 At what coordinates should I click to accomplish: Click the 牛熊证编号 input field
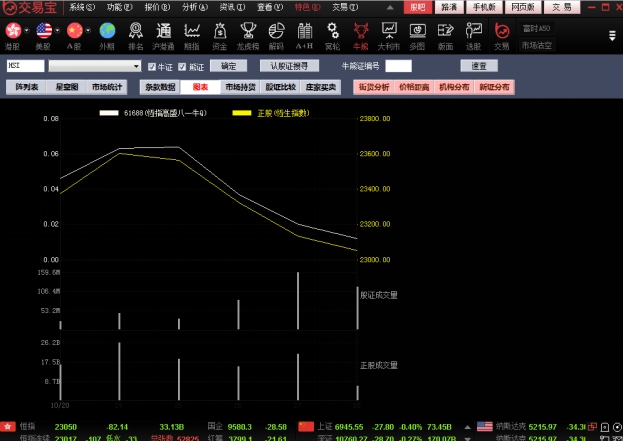pyautogui.click(x=398, y=66)
